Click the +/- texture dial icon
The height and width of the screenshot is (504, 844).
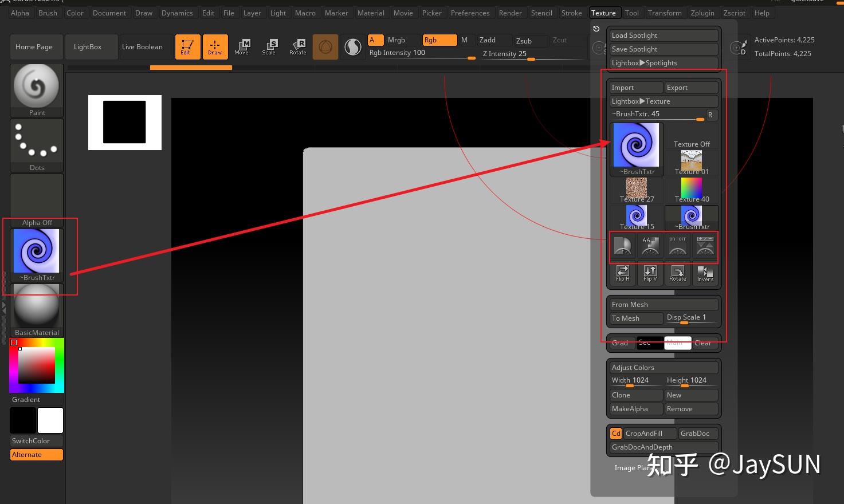(x=705, y=246)
